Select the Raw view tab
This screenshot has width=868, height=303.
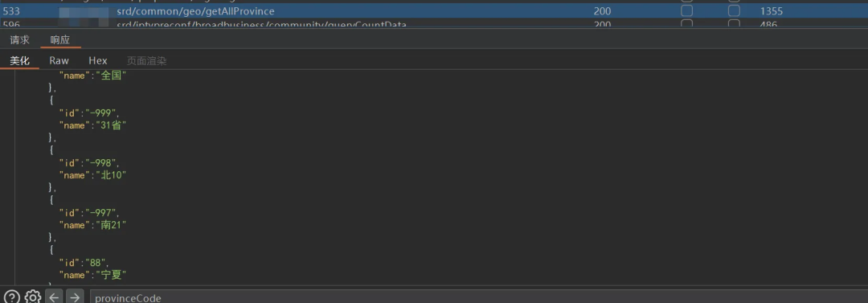point(59,61)
